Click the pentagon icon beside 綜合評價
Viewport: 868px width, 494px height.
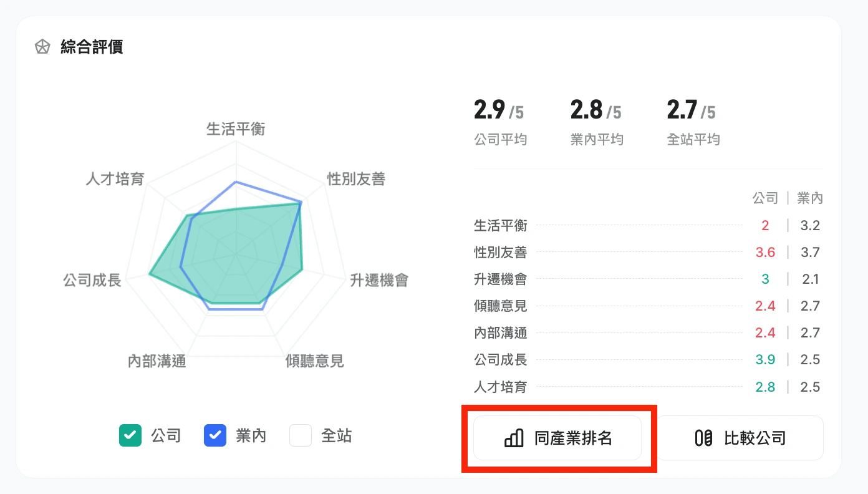pos(42,47)
